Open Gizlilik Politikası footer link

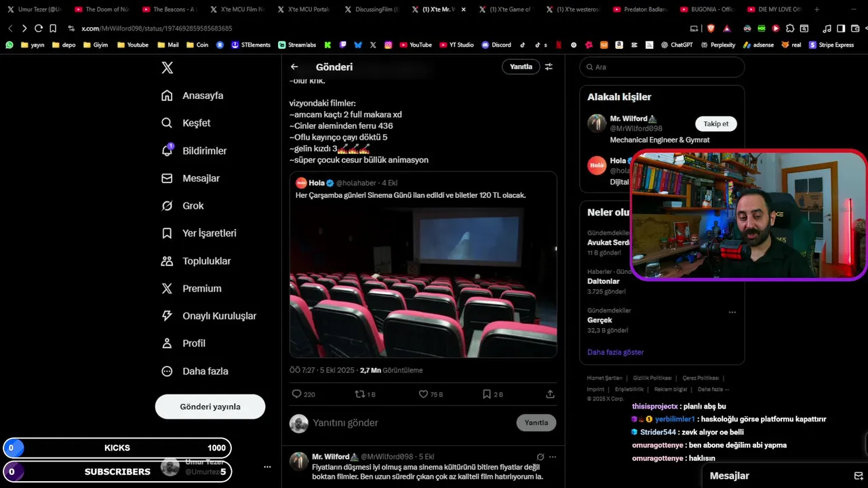coord(652,378)
